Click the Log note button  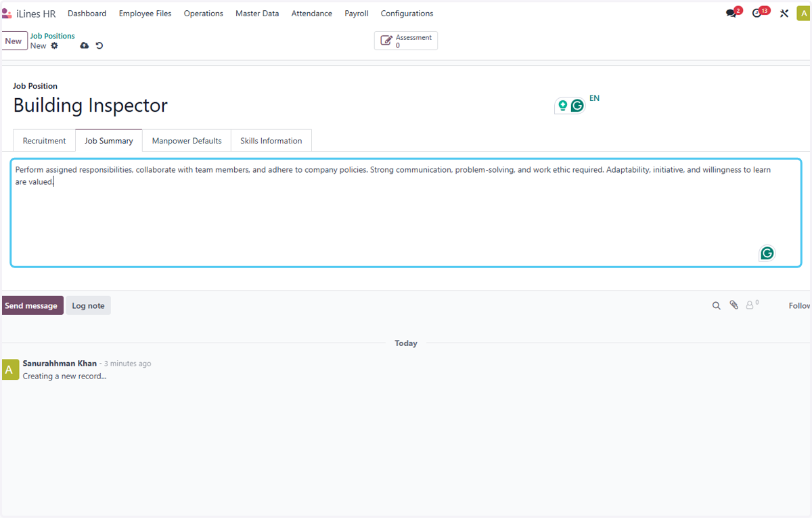(88, 305)
